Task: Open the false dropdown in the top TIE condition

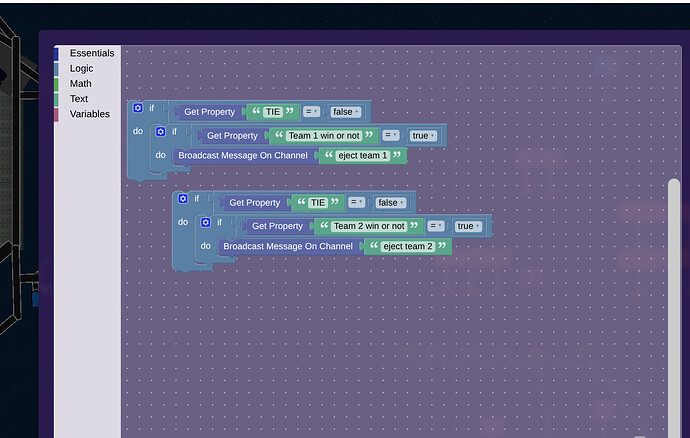Action: (345, 112)
